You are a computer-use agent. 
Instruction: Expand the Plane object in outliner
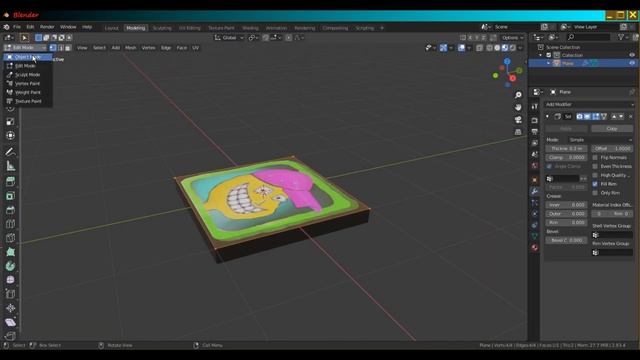(x=548, y=63)
